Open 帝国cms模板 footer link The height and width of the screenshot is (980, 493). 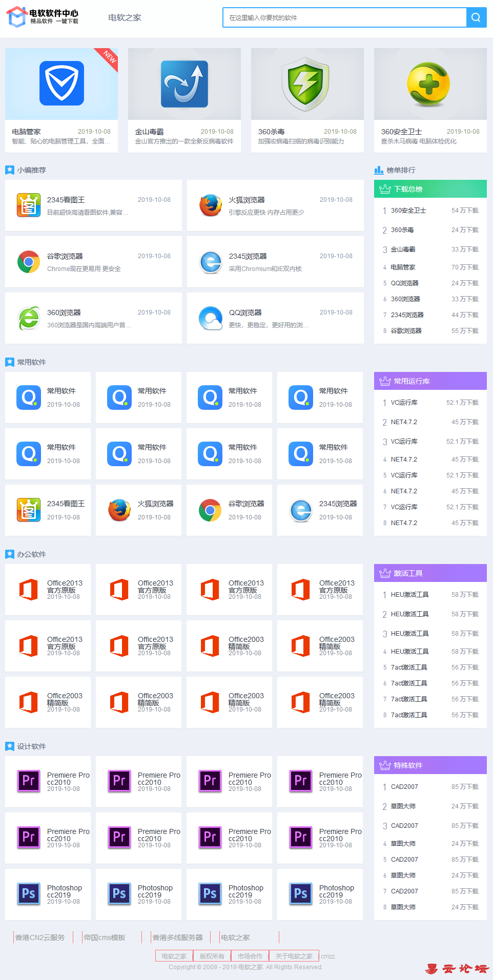[x=105, y=937]
